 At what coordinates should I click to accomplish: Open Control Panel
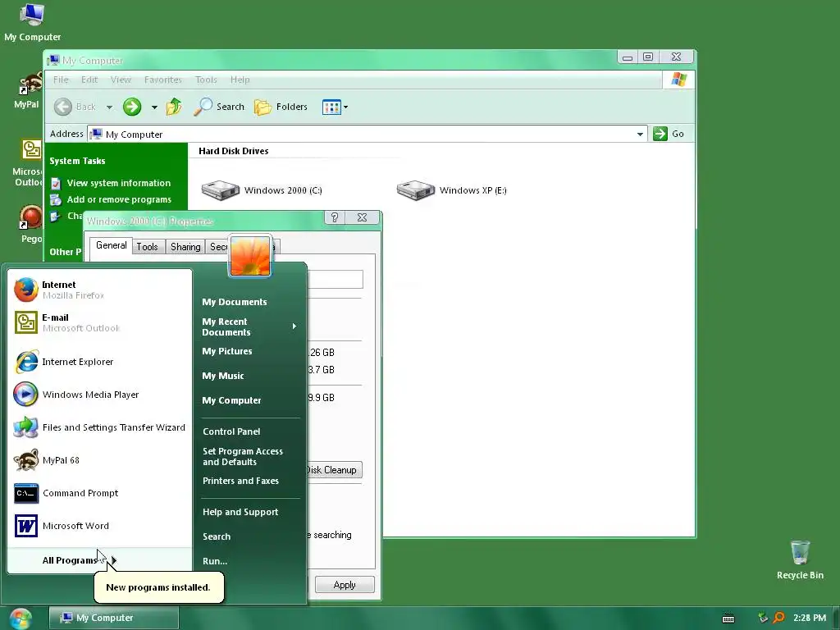(x=231, y=431)
